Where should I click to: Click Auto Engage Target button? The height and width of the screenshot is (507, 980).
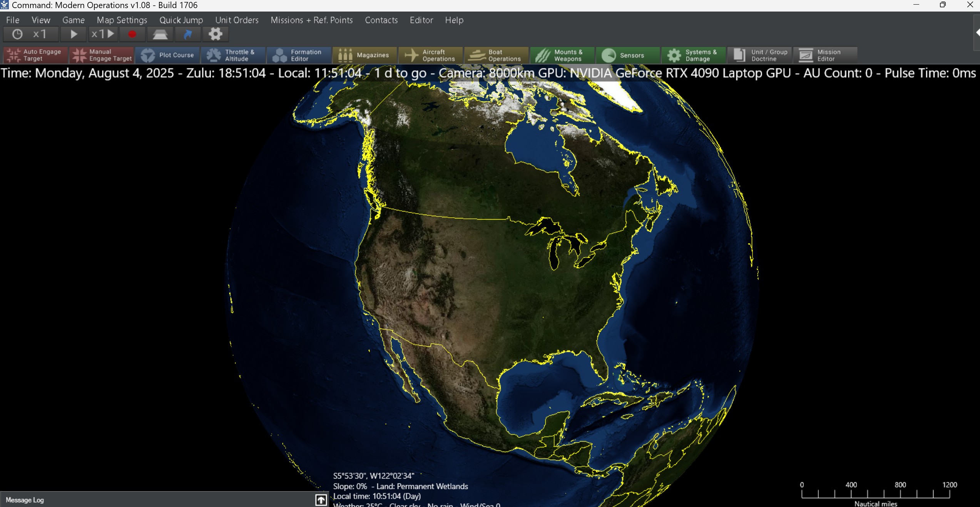click(x=35, y=55)
